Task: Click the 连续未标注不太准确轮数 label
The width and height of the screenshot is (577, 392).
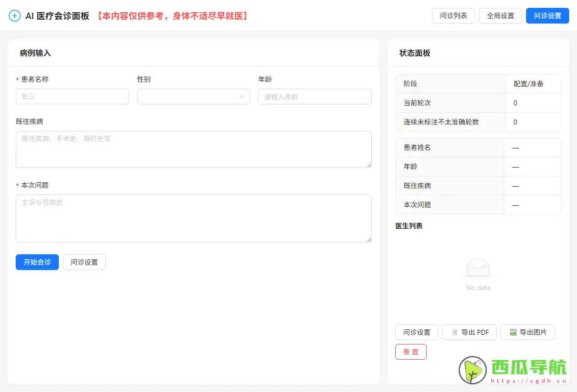Action: point(441,122)
